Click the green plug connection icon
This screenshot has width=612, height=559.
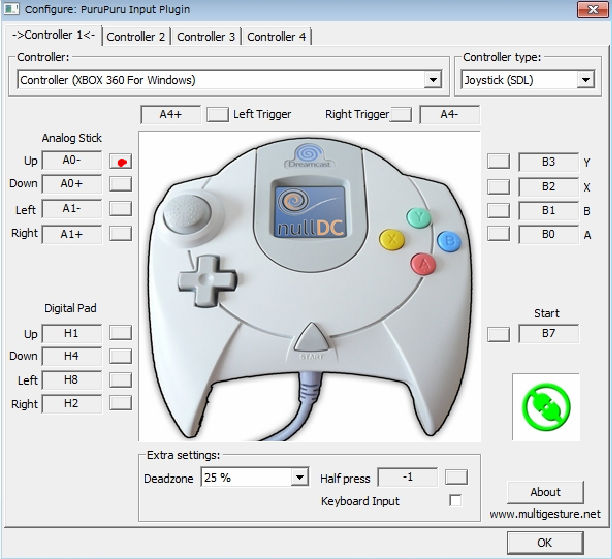pos(546,407)
